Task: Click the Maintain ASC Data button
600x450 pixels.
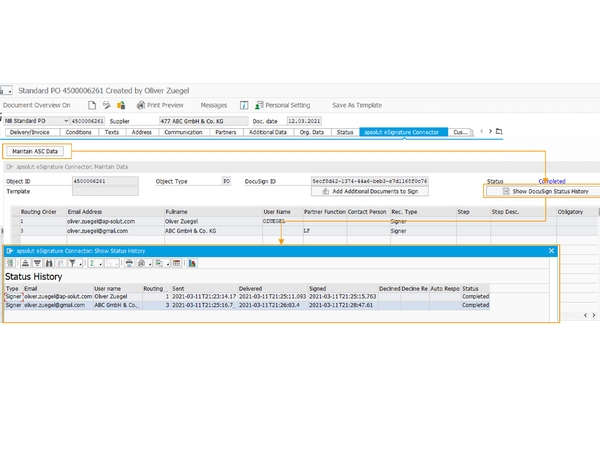Action: point(36,151)
